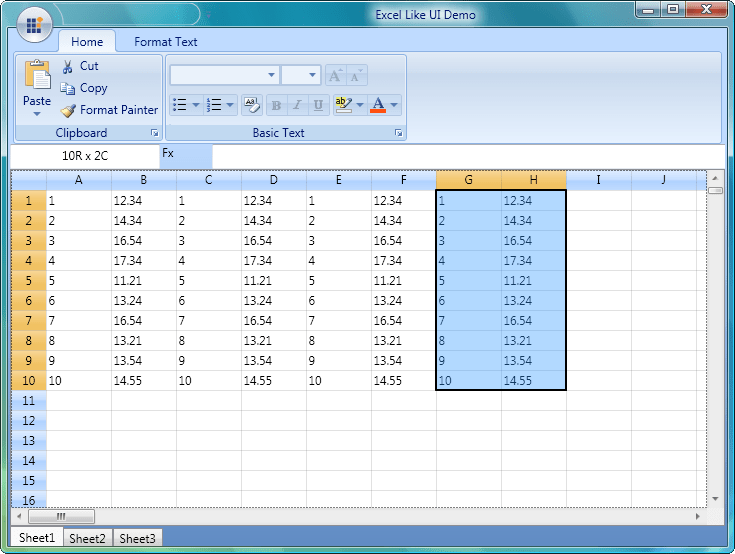
Task: Switch to the Sheet2 tab
Action: [x=88, y=538]
